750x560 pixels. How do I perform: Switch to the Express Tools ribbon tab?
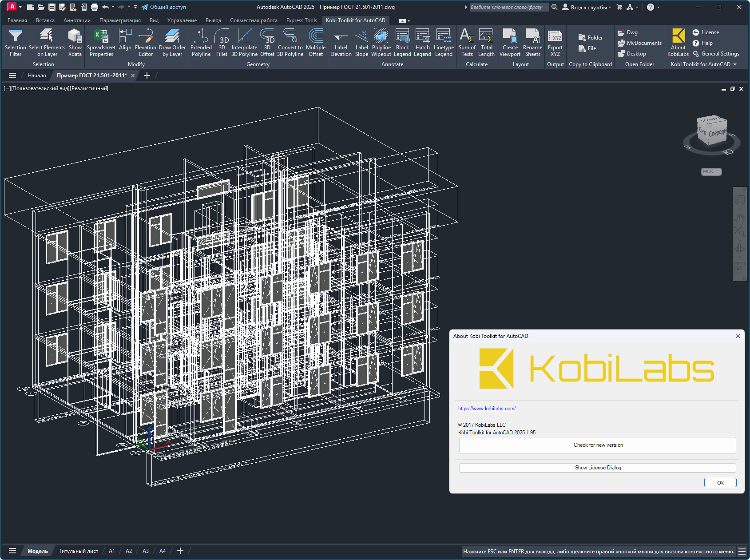click(x=302, y=20)
